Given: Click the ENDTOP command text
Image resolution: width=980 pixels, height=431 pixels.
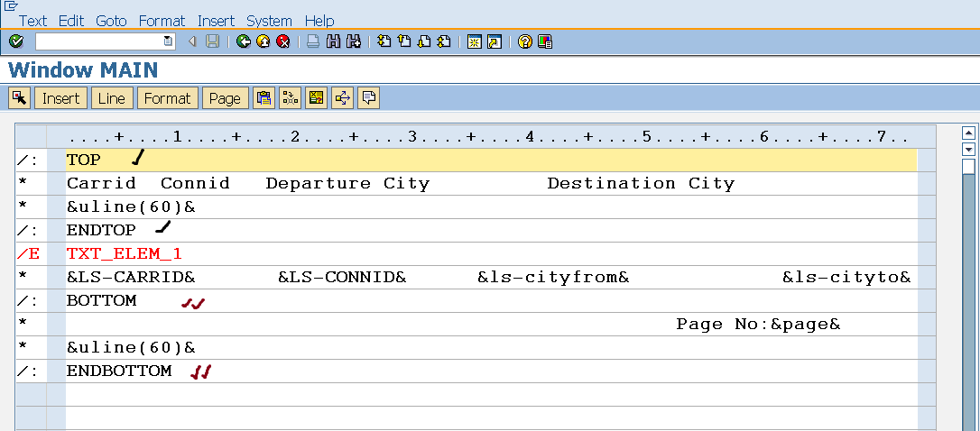Looking at the screenshot, I should pos(101,230).
